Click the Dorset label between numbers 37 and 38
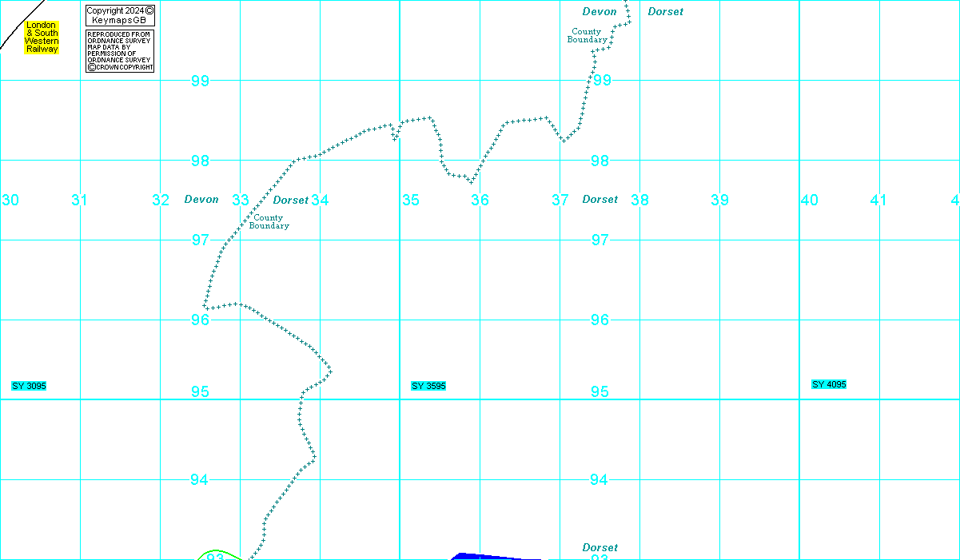 pyautogui.click(x=600, y=200)
